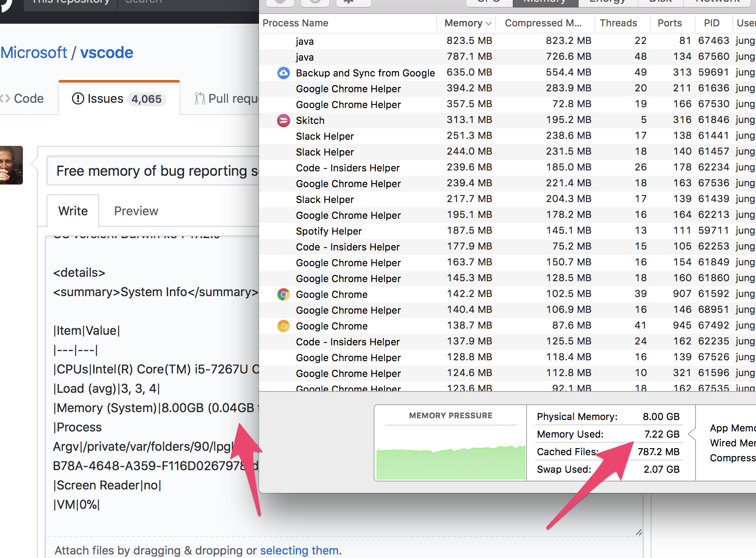Select Google Chrome Helper using 394.2 MB
The width and height of the screenshot is (756, 558).
pyautogui.click(x=508, y=89)
